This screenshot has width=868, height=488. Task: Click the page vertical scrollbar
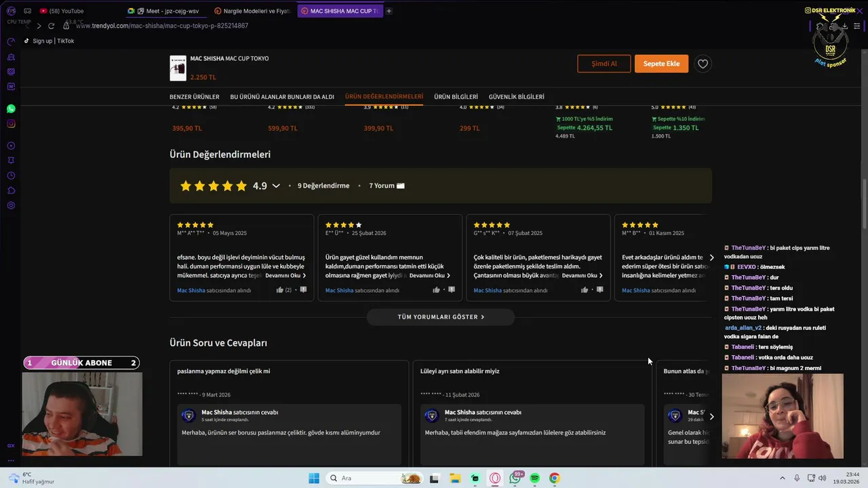tap(864, 203)
